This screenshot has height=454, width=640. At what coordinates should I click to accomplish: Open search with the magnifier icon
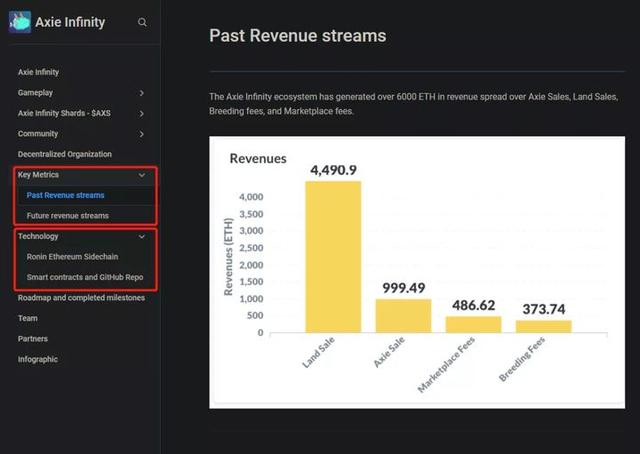(142, 22)
